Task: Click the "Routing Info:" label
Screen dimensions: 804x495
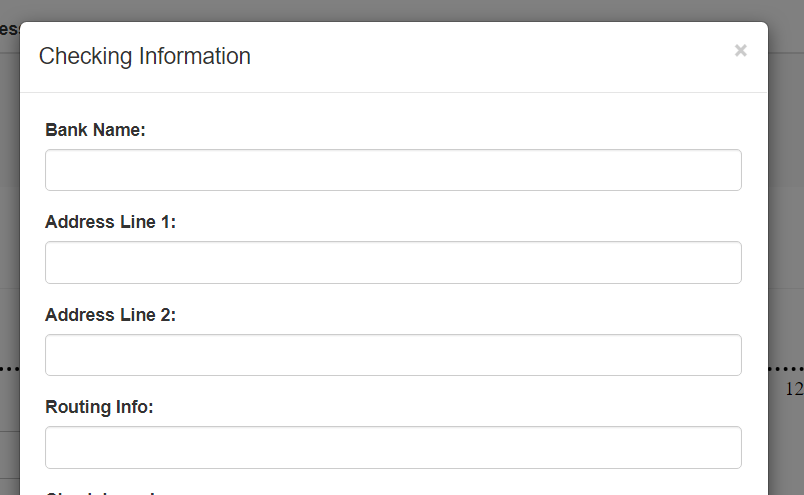Action: tap(99, 407)
